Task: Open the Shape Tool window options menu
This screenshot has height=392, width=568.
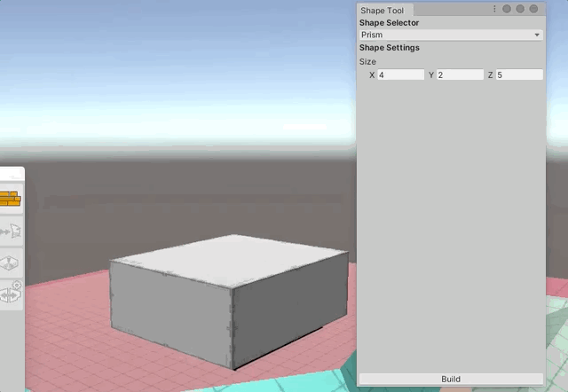Action: point(494,9)
